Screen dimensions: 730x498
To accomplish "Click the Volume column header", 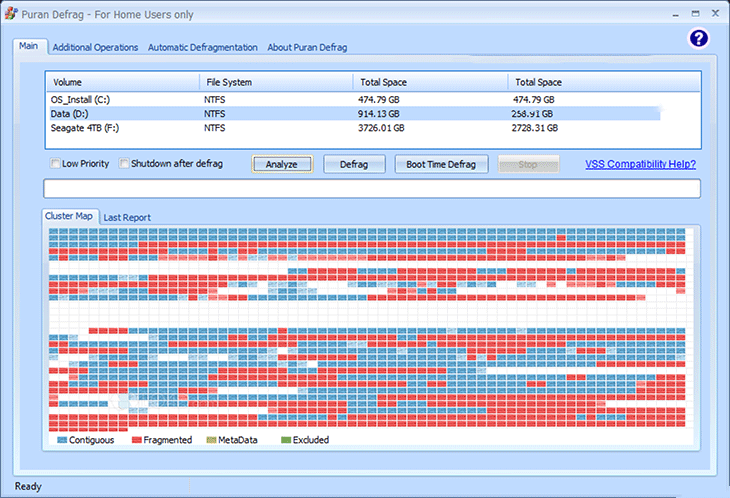I will point(122,82).
